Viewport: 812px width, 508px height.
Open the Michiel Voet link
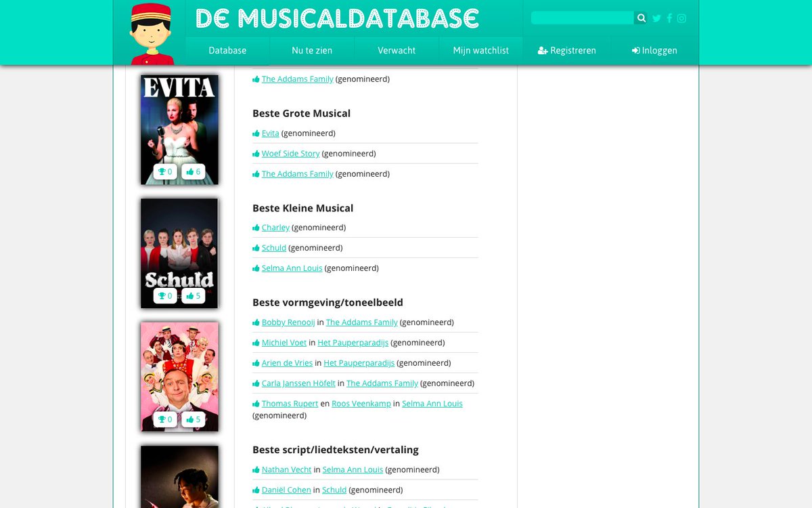point(284,343)
